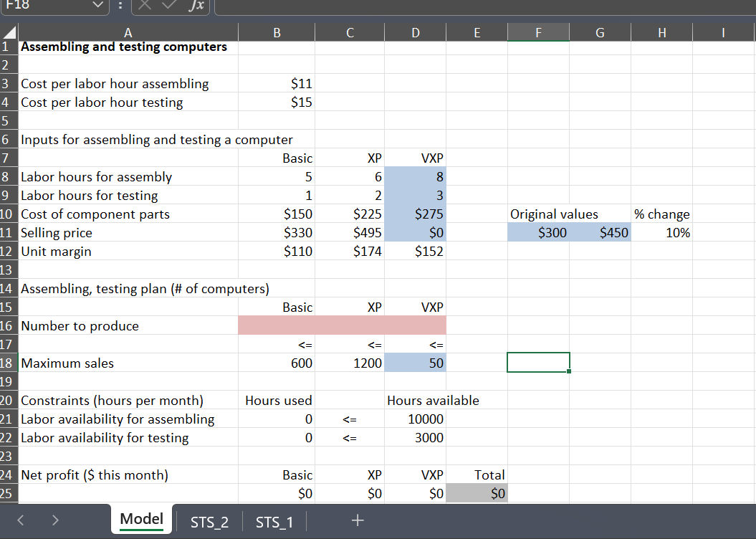The width and height of the screenshot is (756, 539).
Task: Switch to the STS_2 sheet tab
Action: click(209, 523)
